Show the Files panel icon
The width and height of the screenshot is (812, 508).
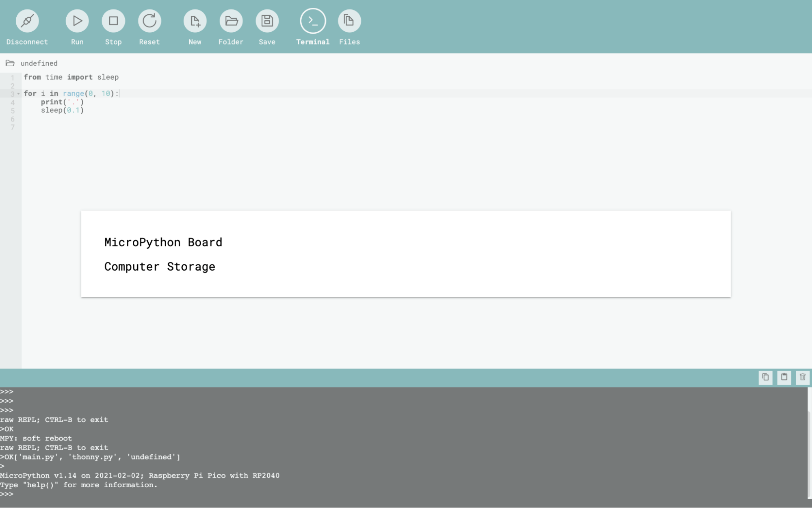349,21
